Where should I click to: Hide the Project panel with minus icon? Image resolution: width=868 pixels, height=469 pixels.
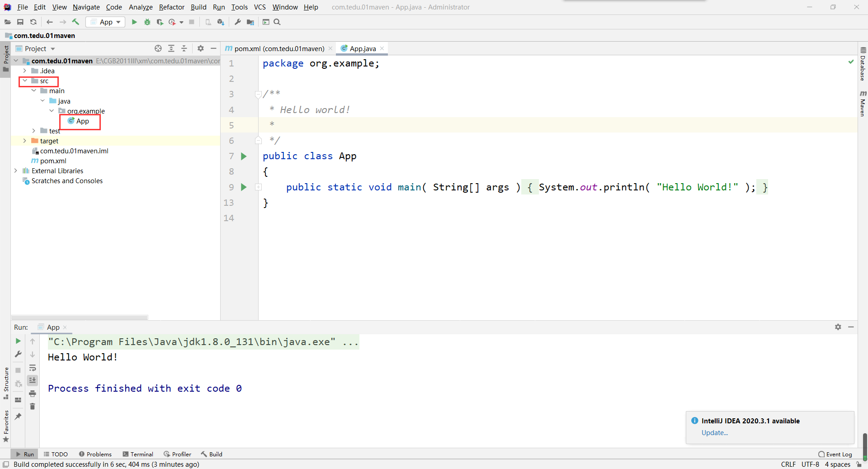pyautogui.click(x=213, y=48)
